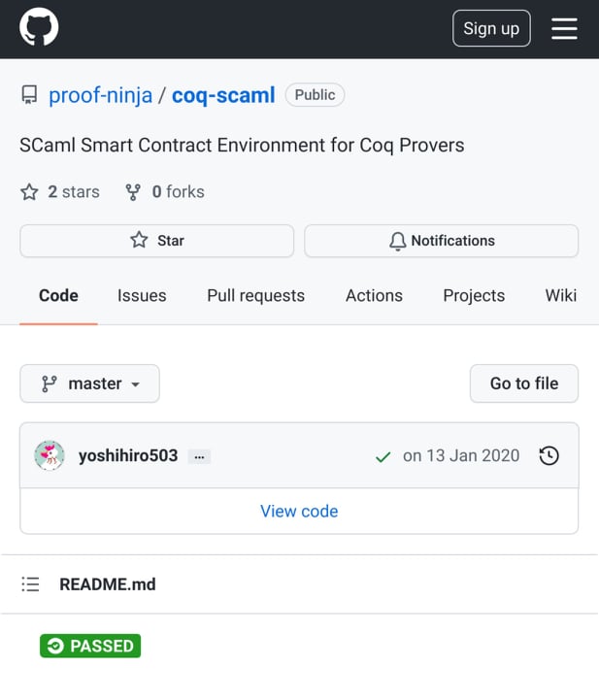Go to the Actions tab
Viewport: 599px width, 700px height.
374,296
